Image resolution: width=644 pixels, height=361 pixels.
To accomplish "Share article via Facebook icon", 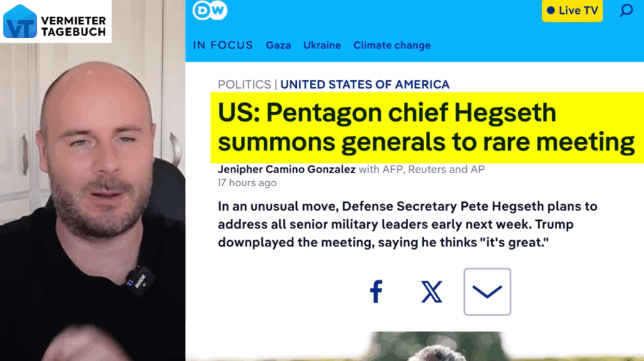I will [376, 292].
